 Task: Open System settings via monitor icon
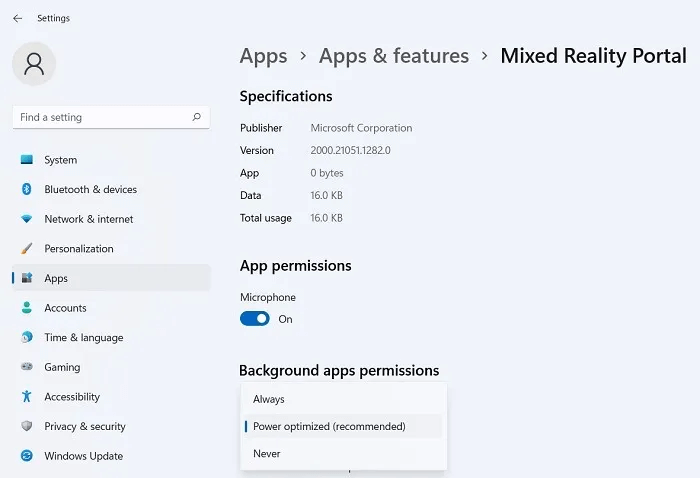tap(26, 160)
